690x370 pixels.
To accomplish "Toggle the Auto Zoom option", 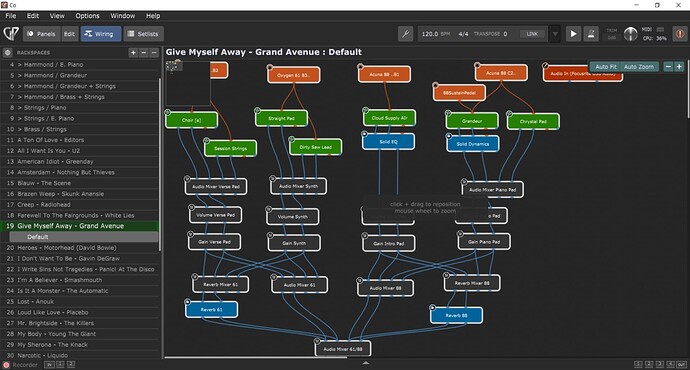I will tap(639, 67).
